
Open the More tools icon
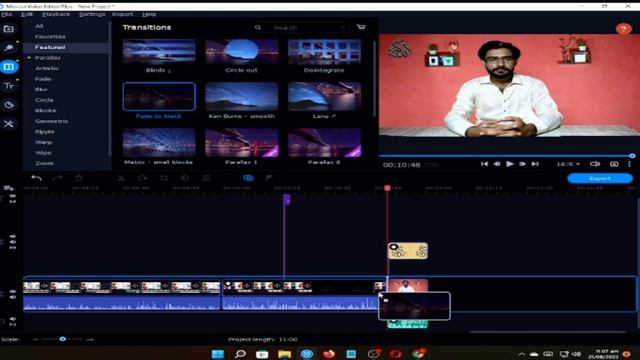pyautogui.click(x=9, y=124)
